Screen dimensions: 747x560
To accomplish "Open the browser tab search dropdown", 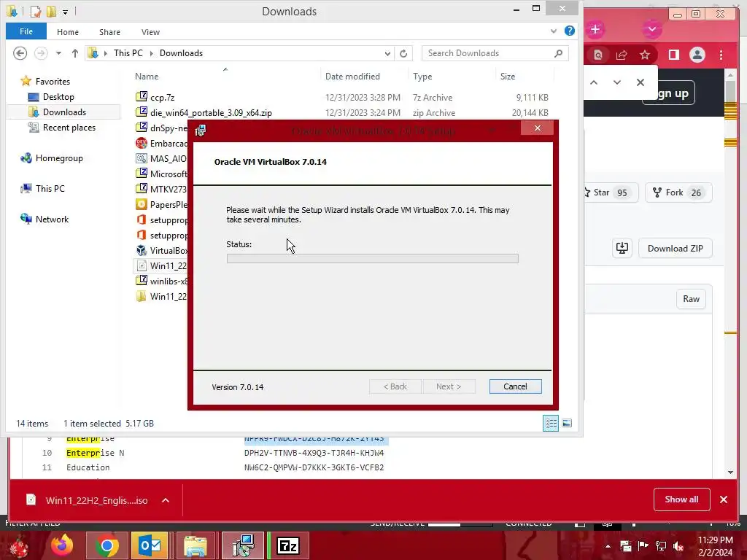I will (651, 29).
